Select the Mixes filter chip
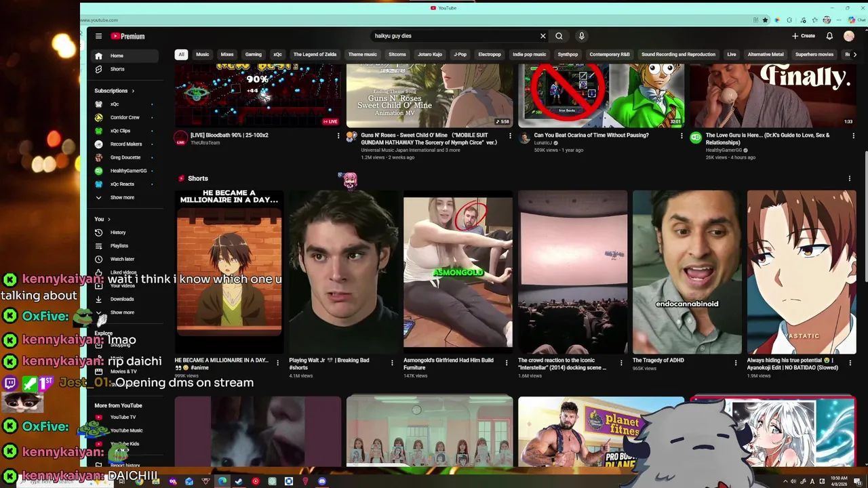The width and height of the screenshot is (868, 488). 227,54
